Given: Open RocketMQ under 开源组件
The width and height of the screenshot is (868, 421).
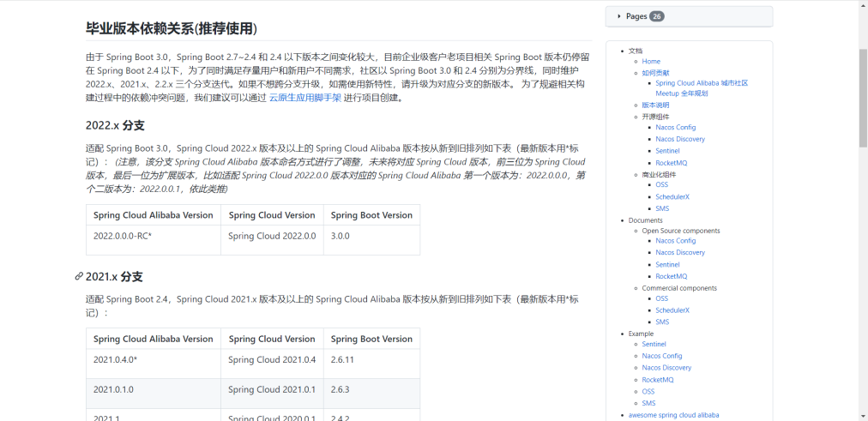Looking at the screenshot, I should 672,163.
